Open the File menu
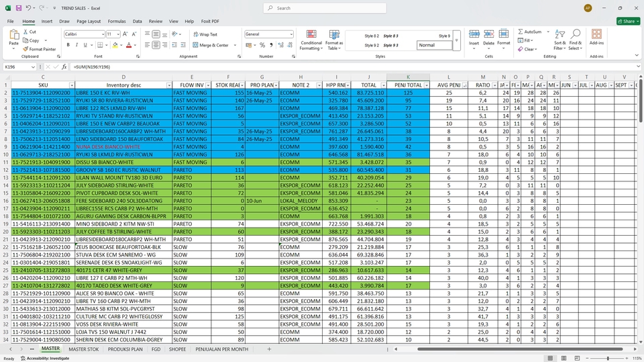The image size is (644, 362). (x=10, y=21)
